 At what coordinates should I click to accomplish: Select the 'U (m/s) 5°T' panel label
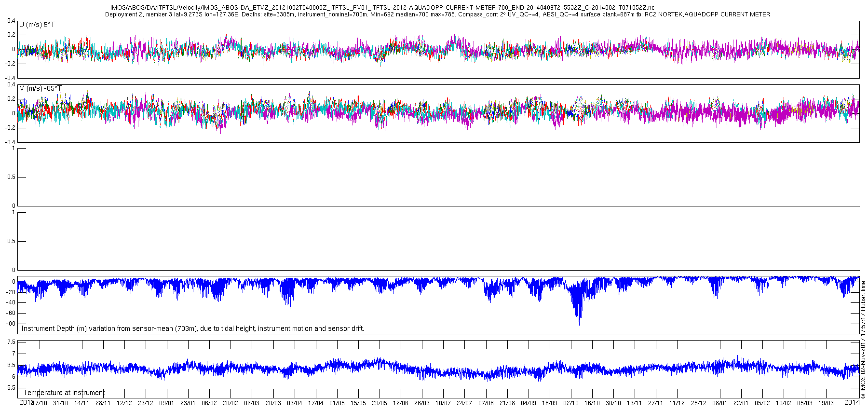37,25
